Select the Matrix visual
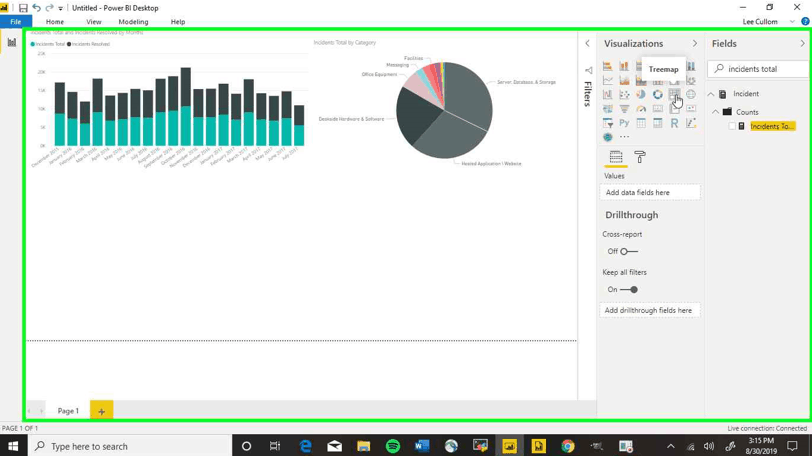This screenshot has width=812, height=456. [x=657, y=123]
